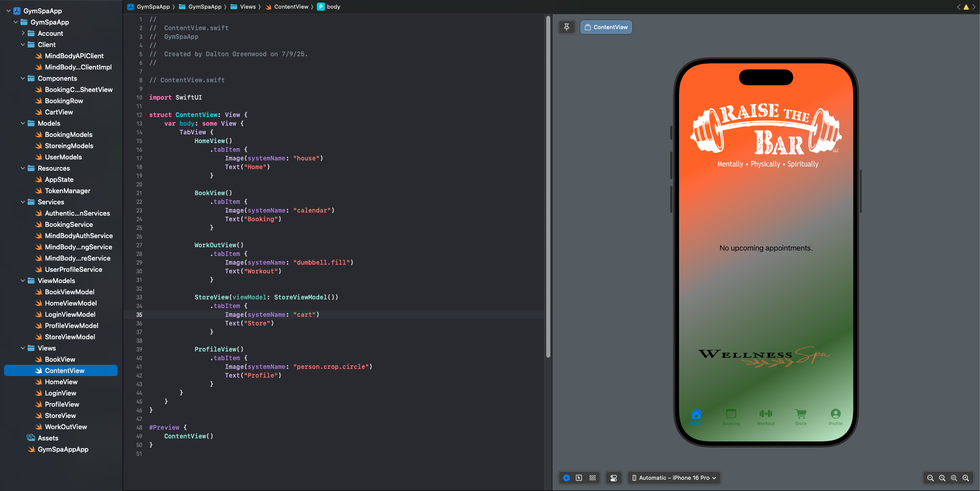
Task: Click the code editor vertical scrollbar
Action: (x=548, y=186)
